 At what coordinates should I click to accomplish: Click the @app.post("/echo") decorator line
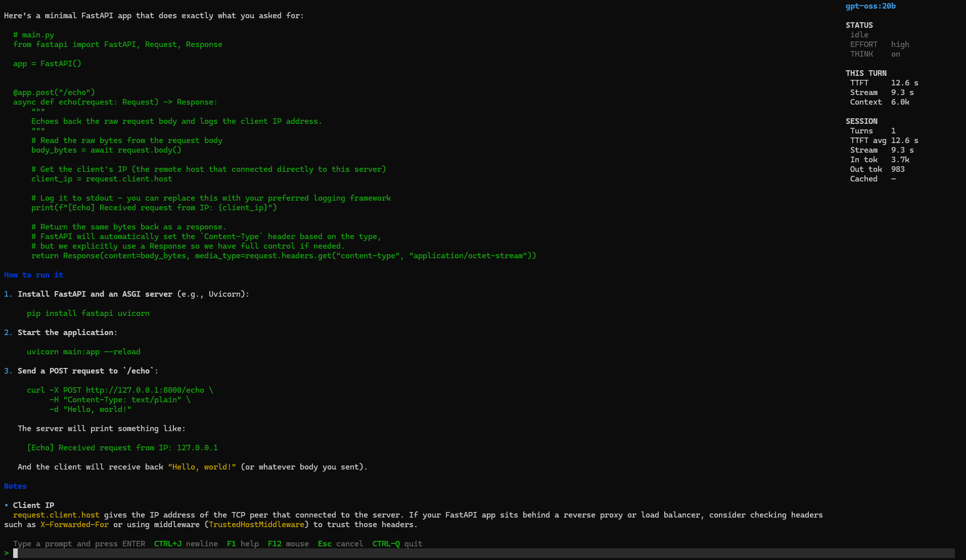click(x=54, y=92)
